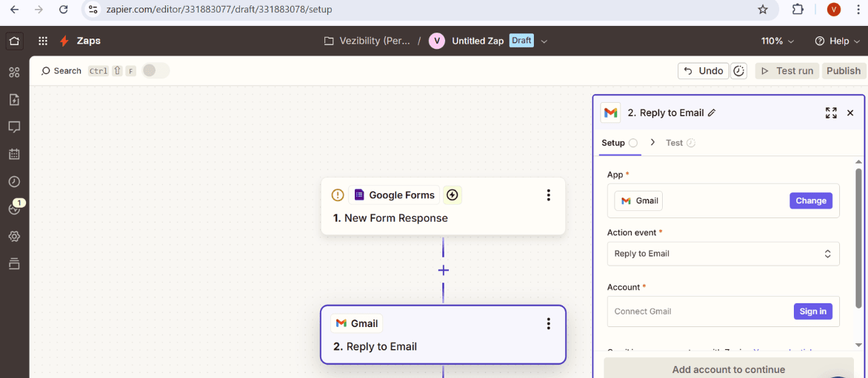The width and height of the screenshot is (868, 378).
Task: Click the panel's vertical scrollbar
Action: (x=858, y=237)
